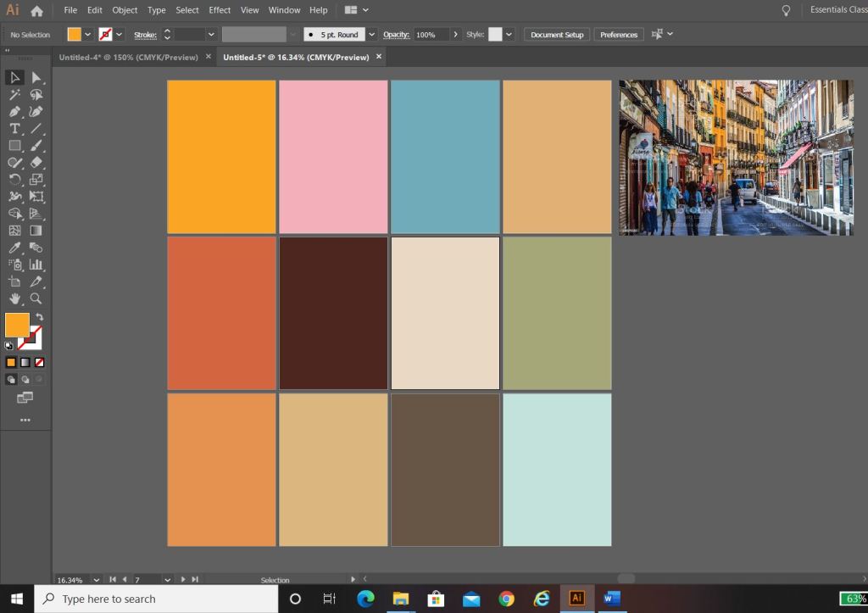
Task: Click the Document Setup button
Action: coord(557,35)
